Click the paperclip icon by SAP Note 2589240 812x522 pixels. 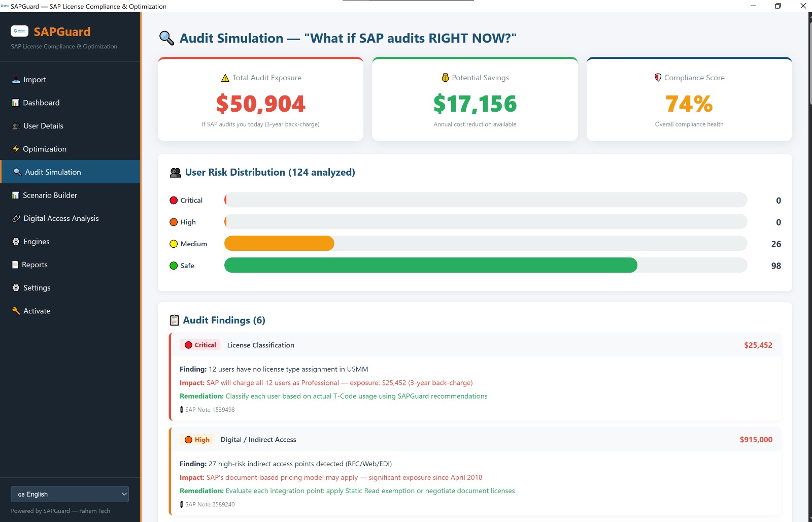(x=182, y=505)
